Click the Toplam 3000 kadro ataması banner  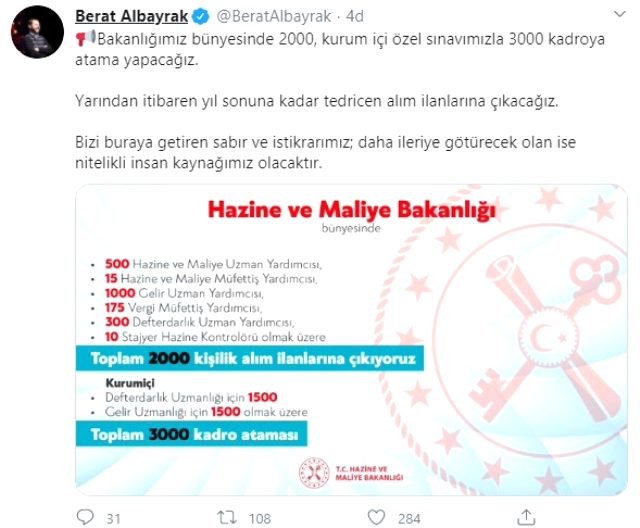click(191, 434)
